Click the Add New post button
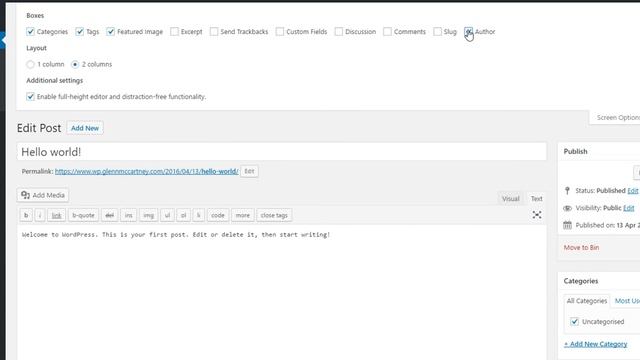The height and width of the screenshot is (360, 640). (85, 128)
